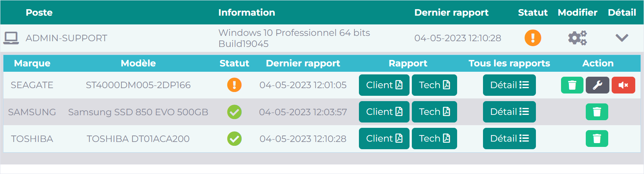Open the Client report for SEAGATE

pos(384,85)
